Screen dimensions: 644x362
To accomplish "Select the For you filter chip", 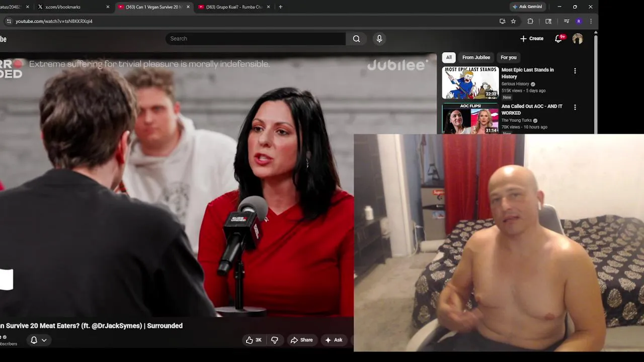I will 509,57.
